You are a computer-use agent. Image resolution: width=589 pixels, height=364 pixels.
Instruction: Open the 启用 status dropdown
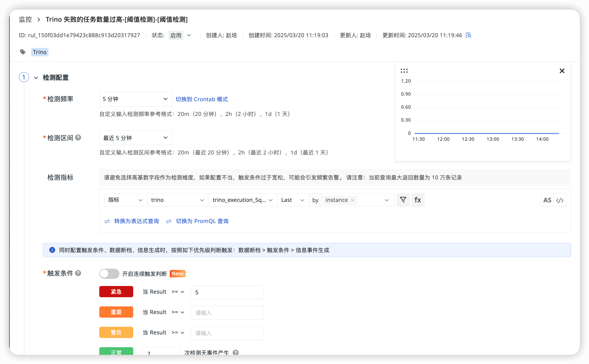(x=180, y=35)
